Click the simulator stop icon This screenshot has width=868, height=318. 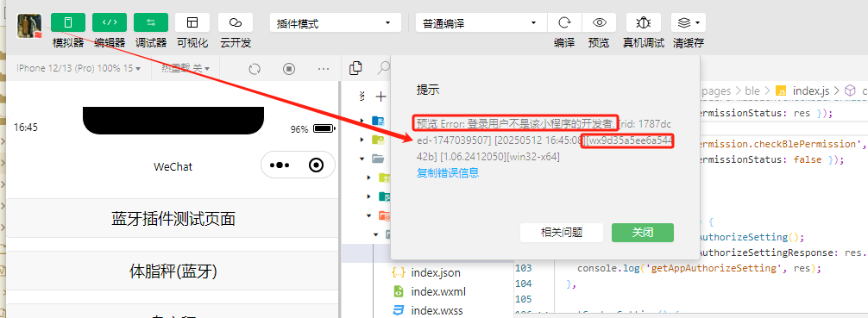(x=289, y=69)
